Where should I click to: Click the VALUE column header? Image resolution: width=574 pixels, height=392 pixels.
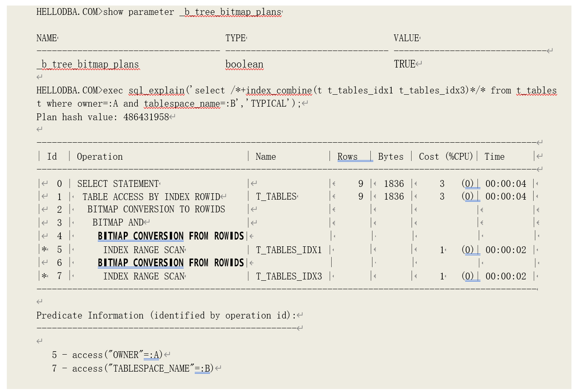pos(406,38)
